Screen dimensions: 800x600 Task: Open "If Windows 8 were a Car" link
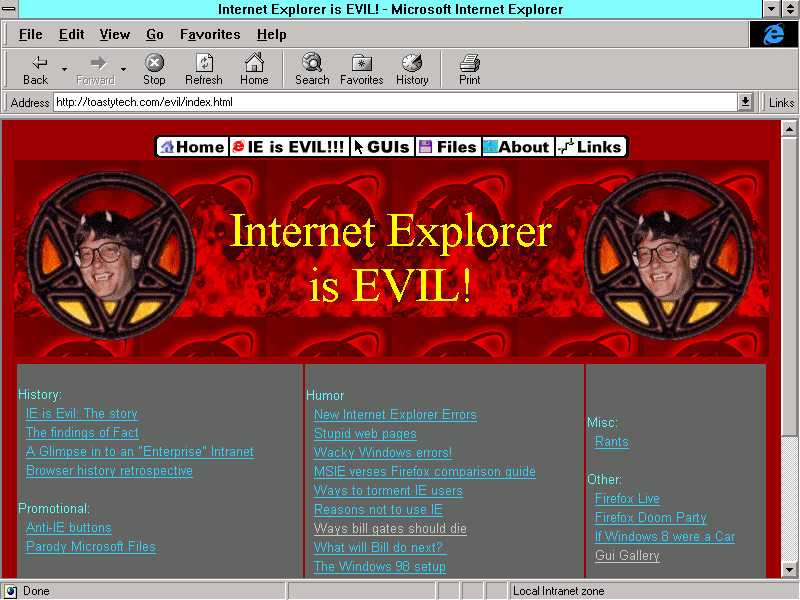(x=665, y=536)
